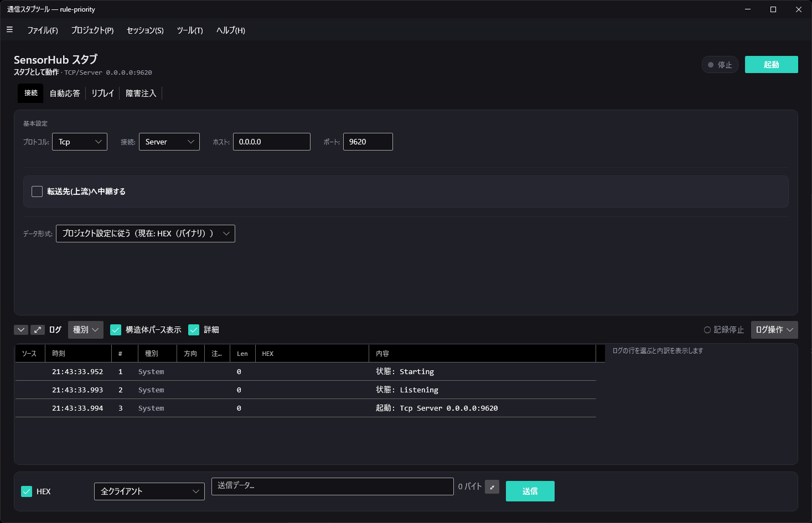
Task: Click the ホスト field with 0.0.0.0
Action: (272, 142)
